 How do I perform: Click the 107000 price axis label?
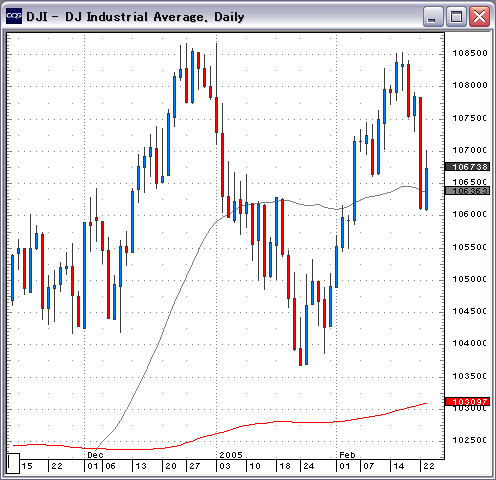tap(469, 150)
